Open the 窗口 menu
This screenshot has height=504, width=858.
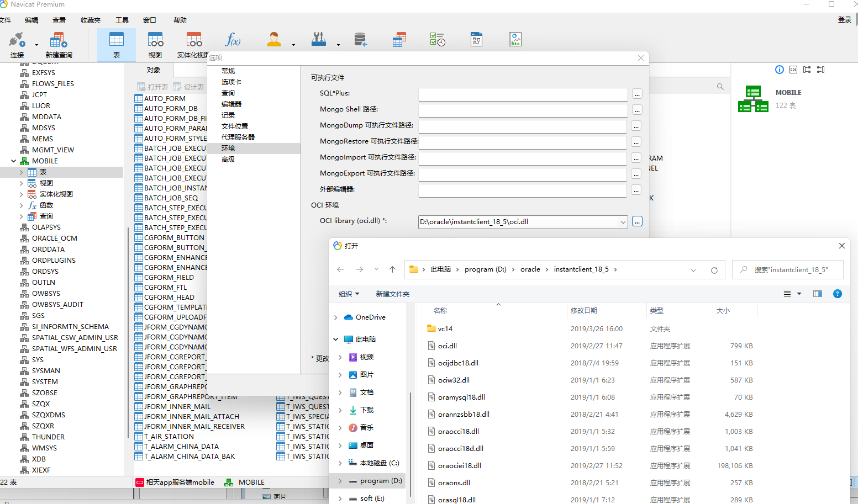[150, 20]
